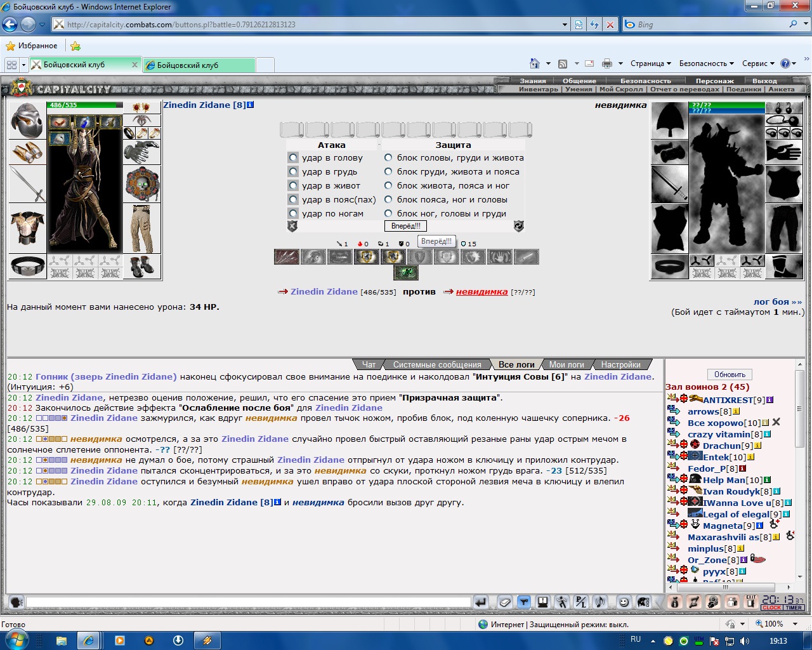
Task: Click the opponent's ??/?? health bar
Action: (727, 105)
